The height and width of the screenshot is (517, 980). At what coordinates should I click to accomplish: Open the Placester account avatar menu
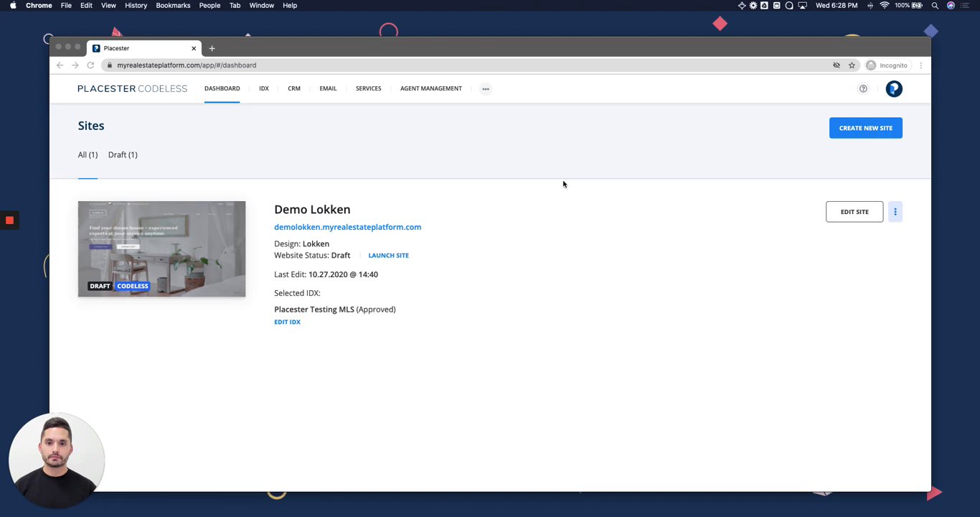tap(894, 89)
